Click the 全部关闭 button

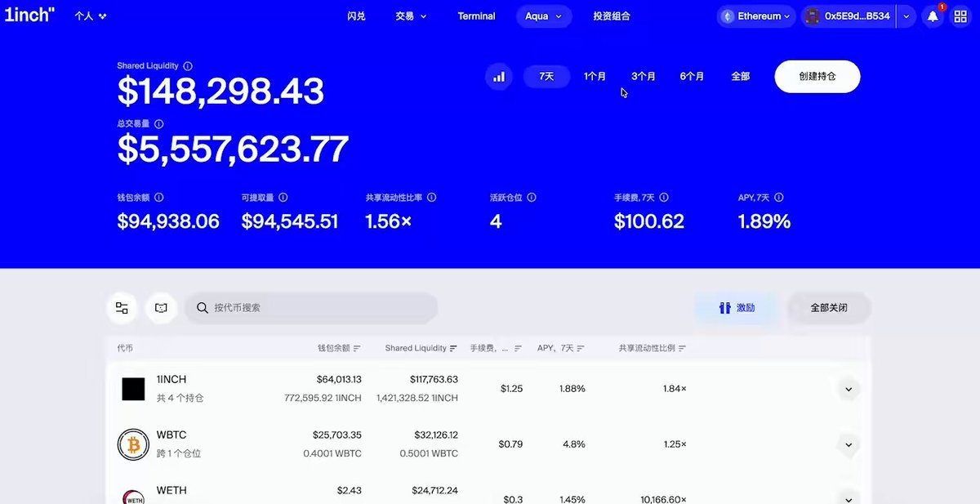click(x=829, y=308)
